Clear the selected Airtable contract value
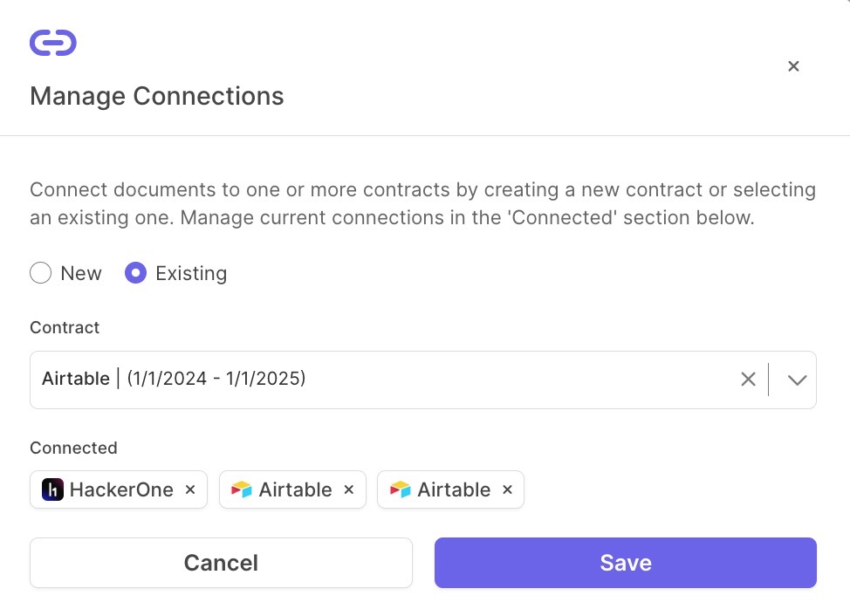The height and width of the screenshot is (616, 850). pos(748,380)
